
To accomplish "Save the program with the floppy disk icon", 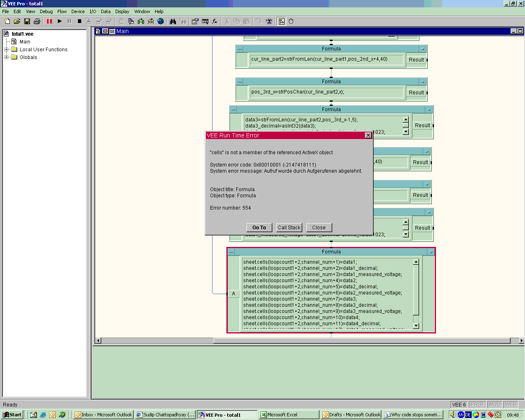I will coord(27,21).
